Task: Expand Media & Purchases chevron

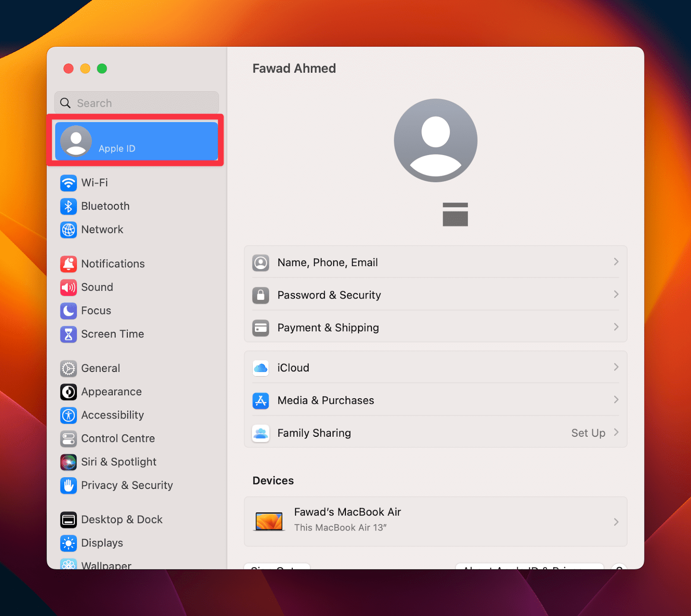Action: click(616, 400)
